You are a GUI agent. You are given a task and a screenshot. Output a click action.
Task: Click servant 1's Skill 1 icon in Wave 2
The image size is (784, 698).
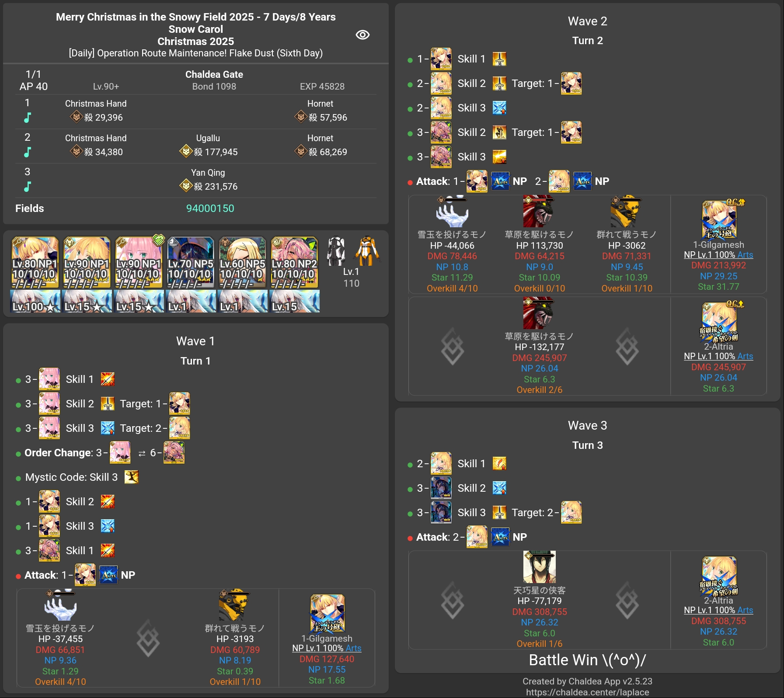499,59
